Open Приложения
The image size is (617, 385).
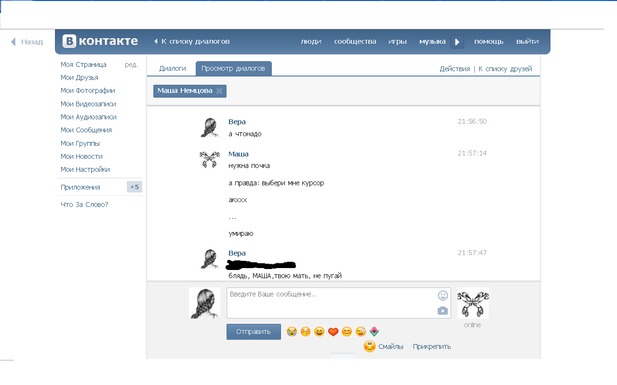[80, 187]
